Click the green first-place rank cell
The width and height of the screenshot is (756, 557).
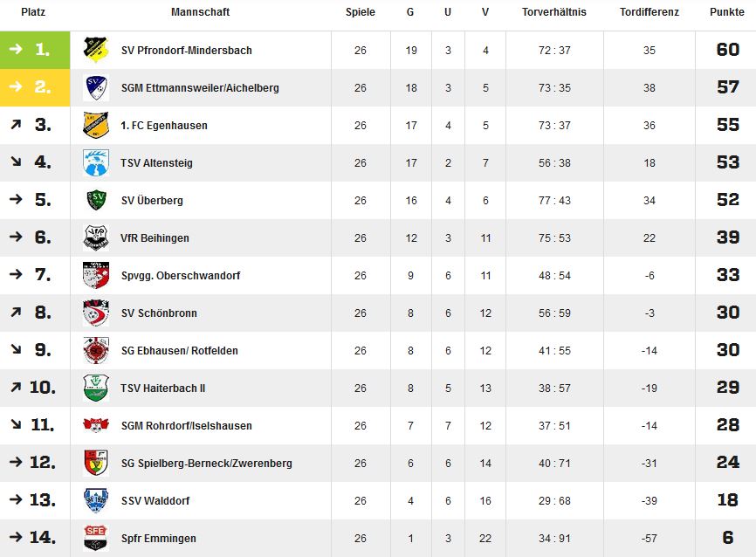(35, 50)
